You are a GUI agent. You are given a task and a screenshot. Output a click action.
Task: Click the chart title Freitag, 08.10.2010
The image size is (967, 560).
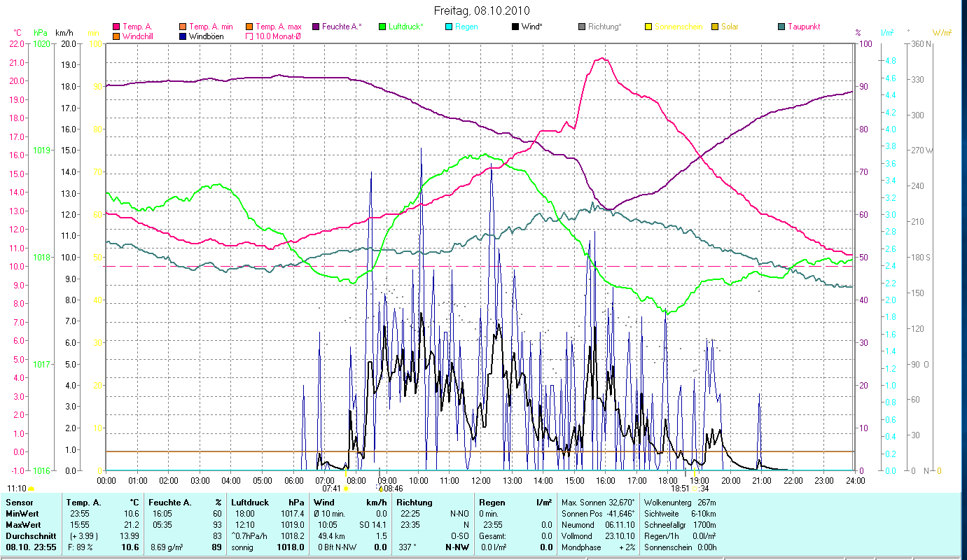482,10
